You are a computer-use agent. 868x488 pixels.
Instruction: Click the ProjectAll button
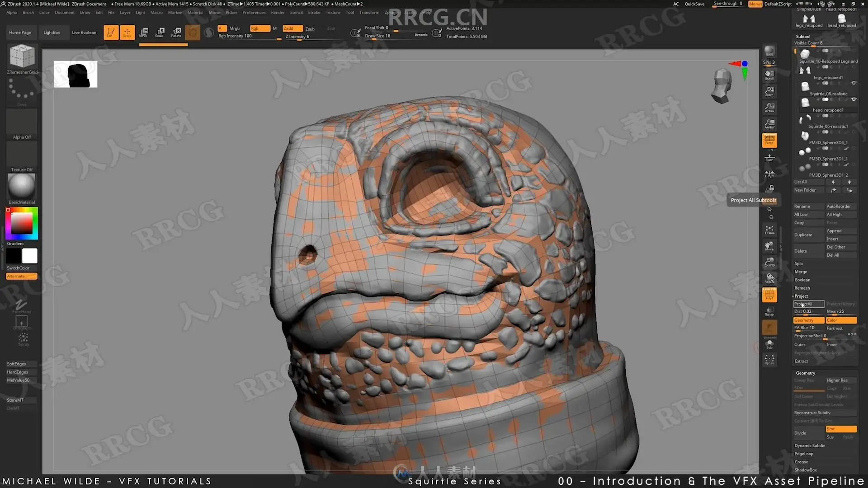click(808, 304)
